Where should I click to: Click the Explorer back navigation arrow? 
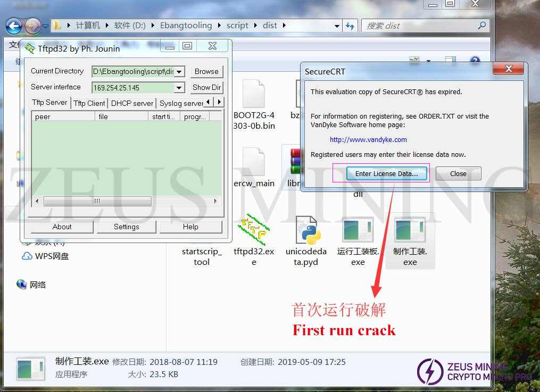14,26
